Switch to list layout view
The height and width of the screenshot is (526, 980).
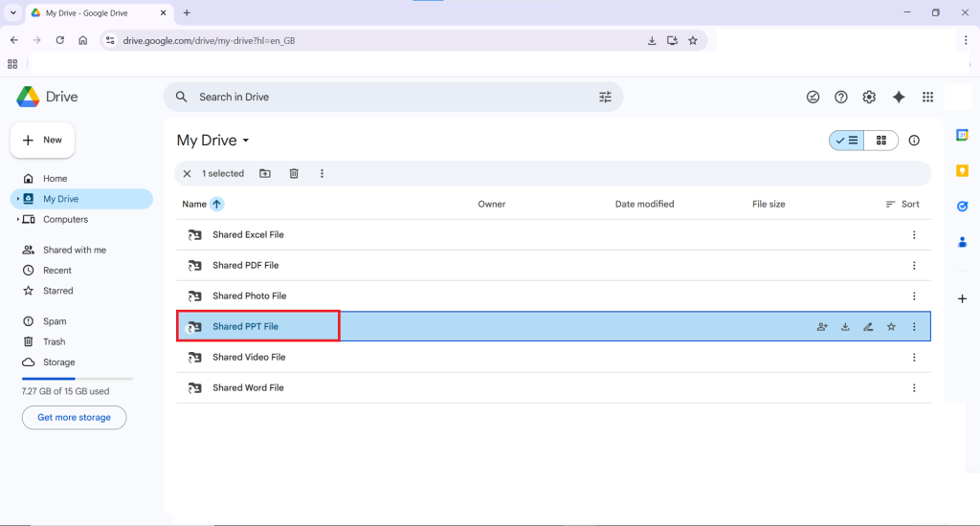tap(847, 141)
